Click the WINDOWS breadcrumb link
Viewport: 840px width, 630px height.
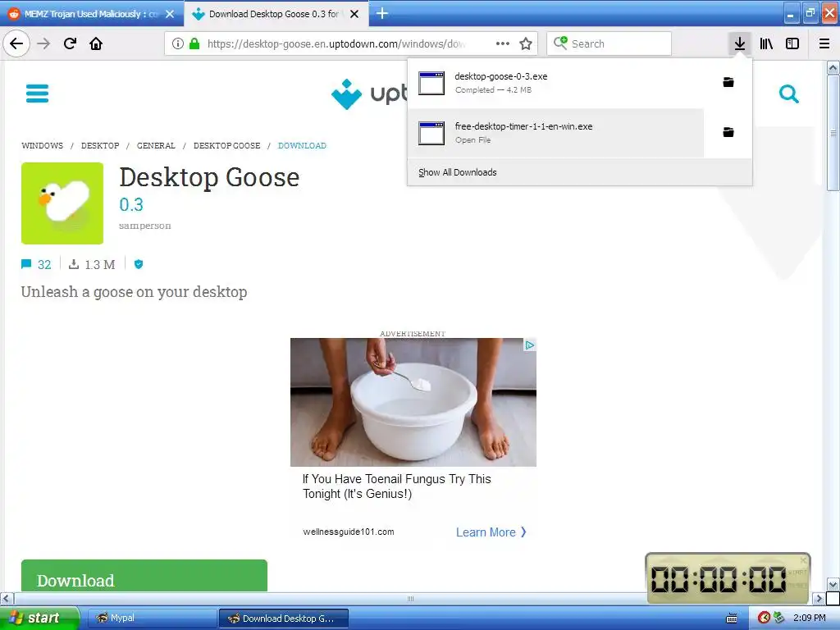[43, 146]
